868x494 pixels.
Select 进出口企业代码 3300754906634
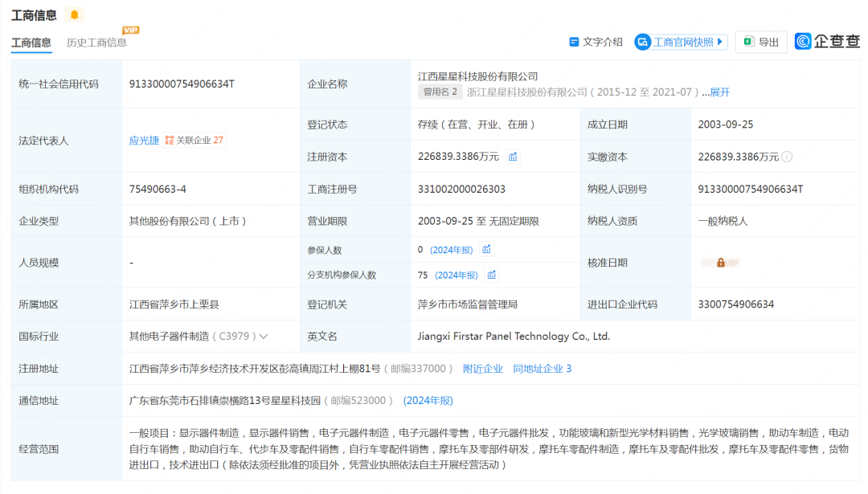[x=735, y=304]
